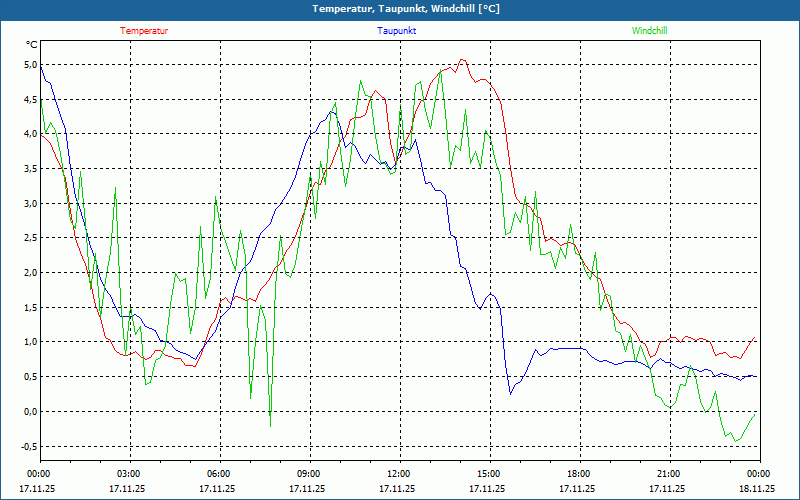Click the blue Taupunkt legend label
This screenshot has height=500, width=800.
(x=396, y=31)
